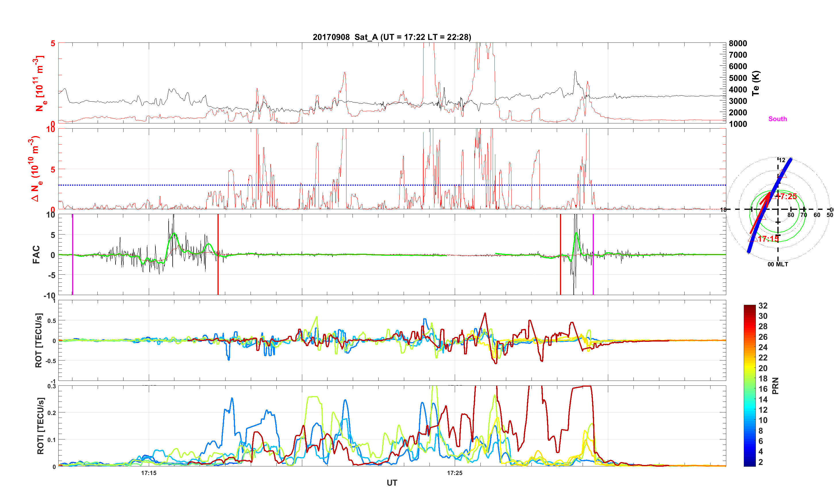The image size is (834, 504).
Task: Click the plot title 20170908 Sat_A
Action: point(392,37)
